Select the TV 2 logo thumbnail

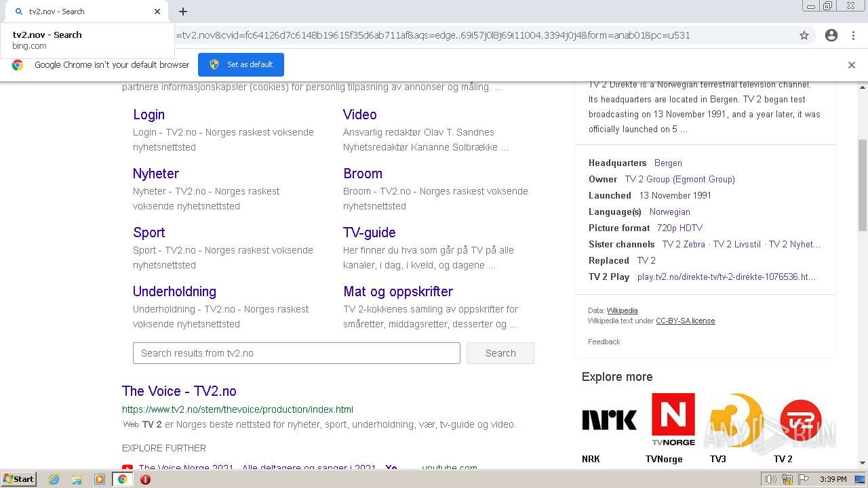800,420
